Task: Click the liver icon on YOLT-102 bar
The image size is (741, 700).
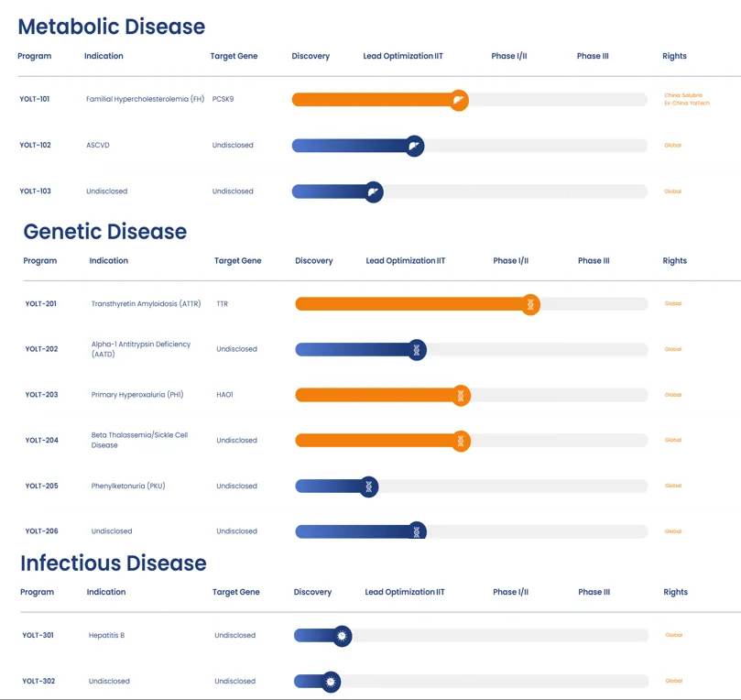Action: pos(414,146)
